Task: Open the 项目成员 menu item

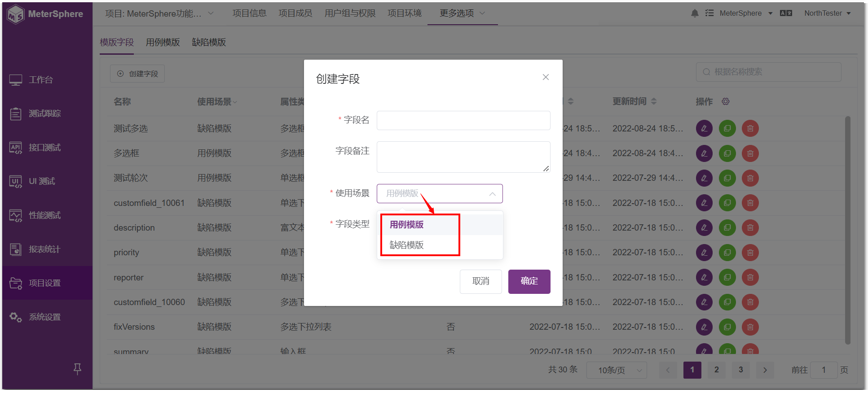Action: [x=295, y=13]
